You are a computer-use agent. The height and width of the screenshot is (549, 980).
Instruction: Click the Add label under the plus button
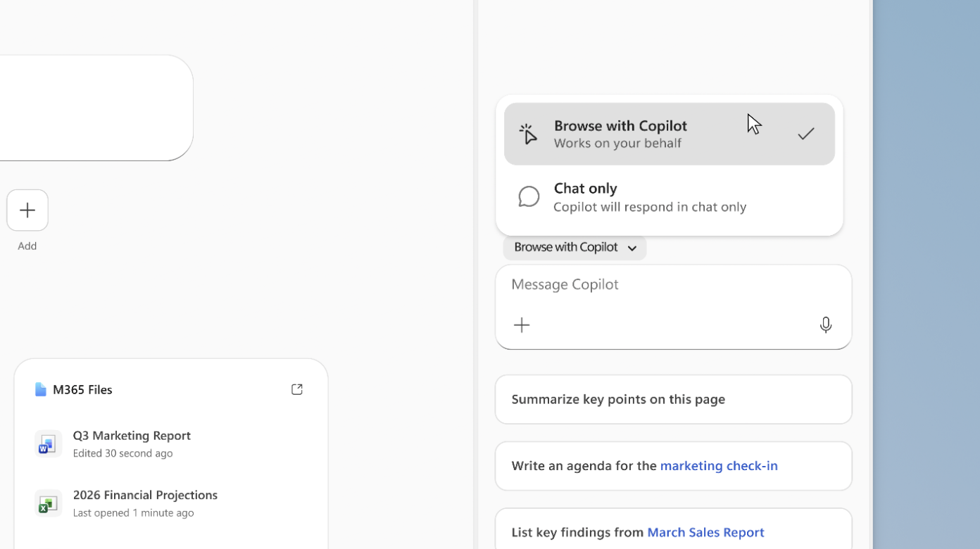pos(27,246)
